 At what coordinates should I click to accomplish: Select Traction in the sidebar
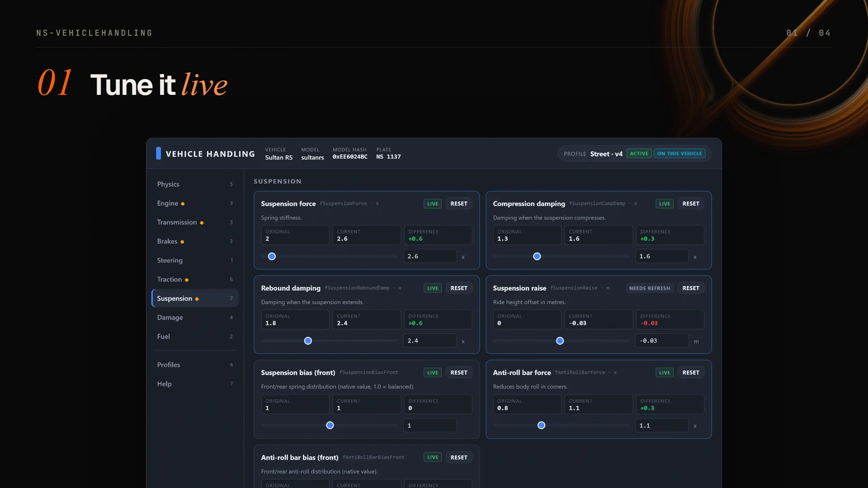[x=195, y=279]
